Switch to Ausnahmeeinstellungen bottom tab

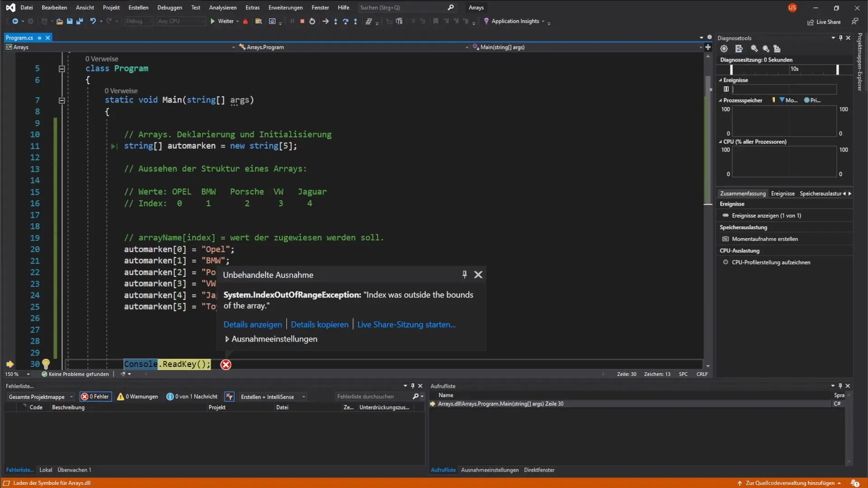pyautogui.click(x=490, y=470)
